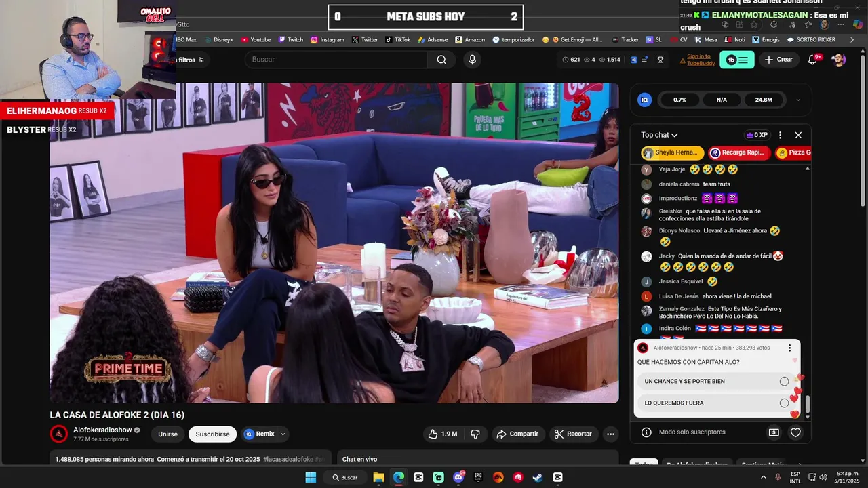Click the Suscribirse button
Screen dimensions: 868x488
(212, 434)
